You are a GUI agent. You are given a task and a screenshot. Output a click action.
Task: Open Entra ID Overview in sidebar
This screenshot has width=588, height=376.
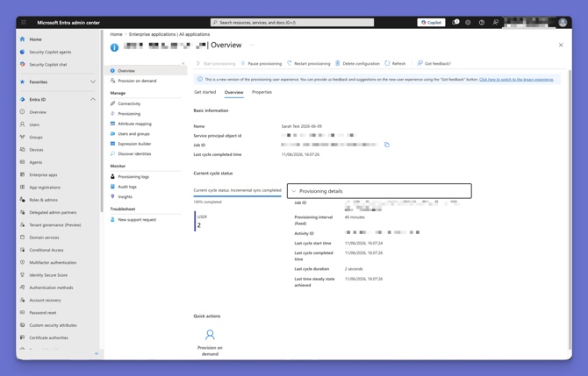[38, 112]
